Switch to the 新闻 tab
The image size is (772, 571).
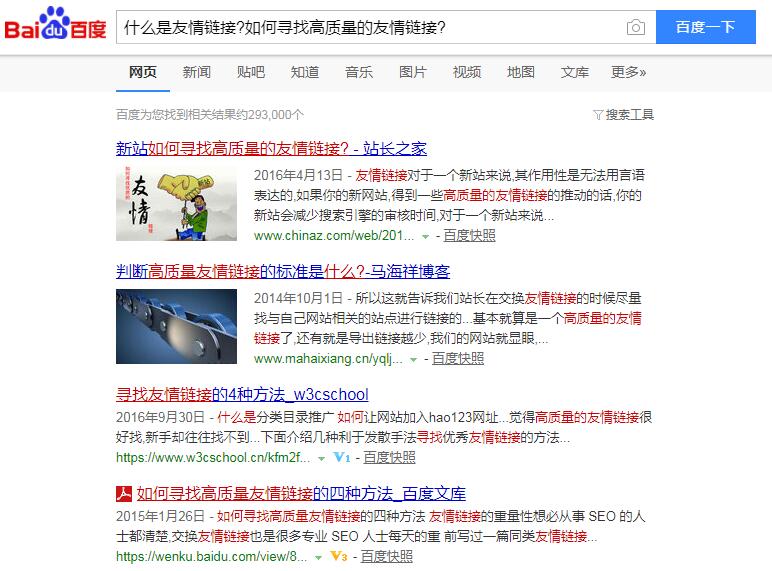196,72
